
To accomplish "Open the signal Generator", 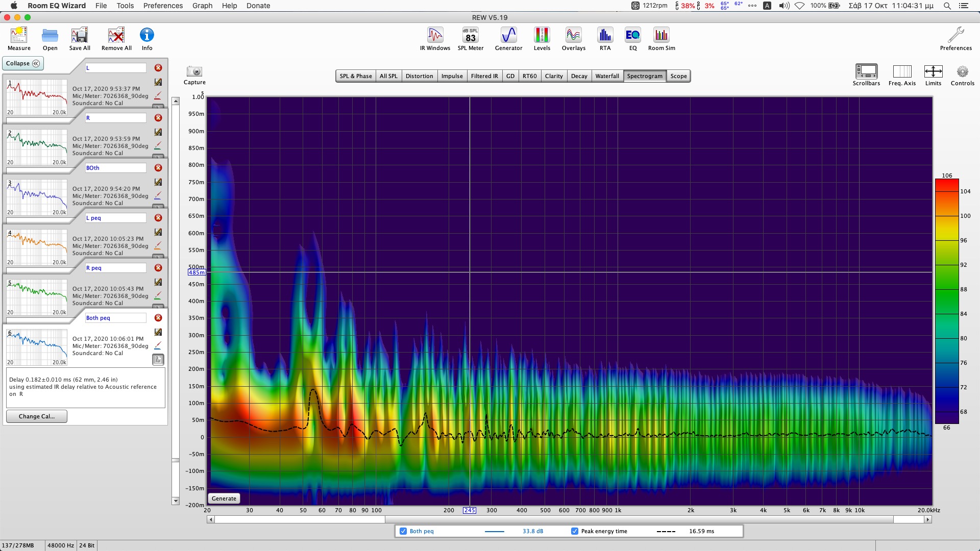I will coord(509,39).
